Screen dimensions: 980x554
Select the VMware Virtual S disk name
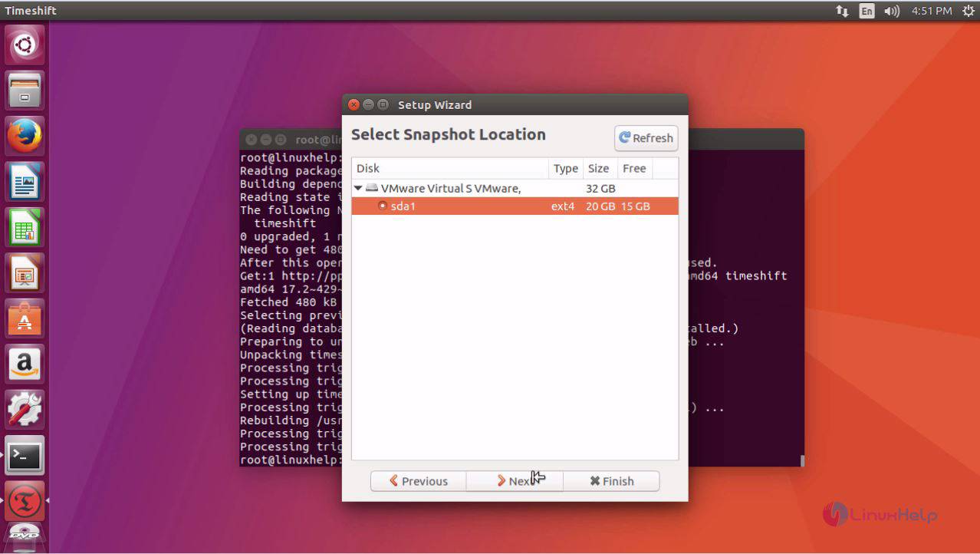click(451, 188)
